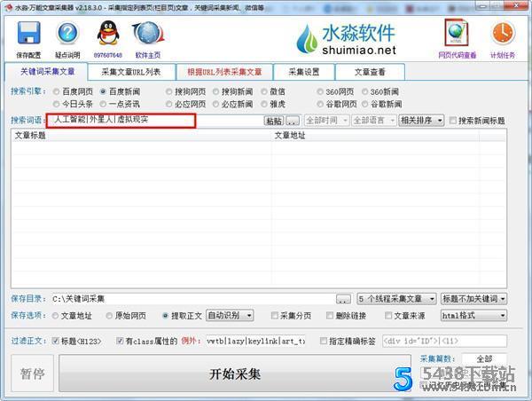Open the 全部时间 dropdown
Viewport: 532px width, 401px height.
326,120
